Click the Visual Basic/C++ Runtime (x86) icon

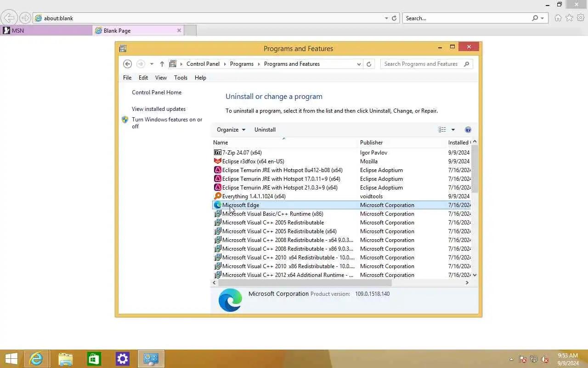click(218, 213)
